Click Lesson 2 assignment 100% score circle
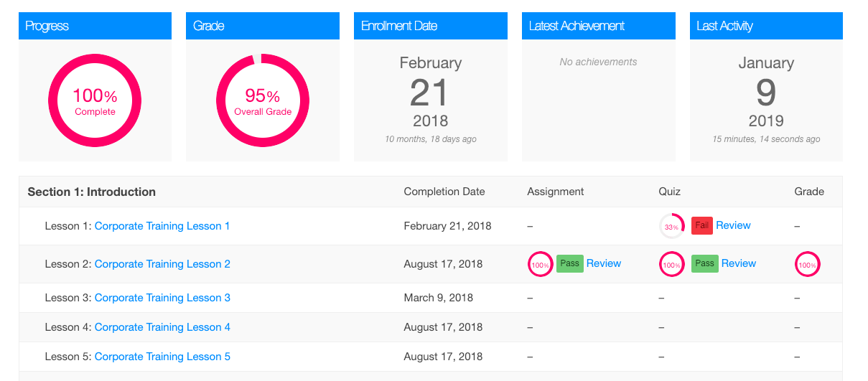The width and height of the screenshot is (868, 381). click(x=540, y=264)
